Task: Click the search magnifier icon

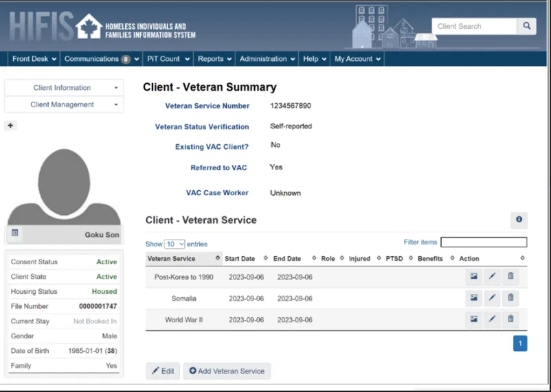Action: tap(526, 26)
